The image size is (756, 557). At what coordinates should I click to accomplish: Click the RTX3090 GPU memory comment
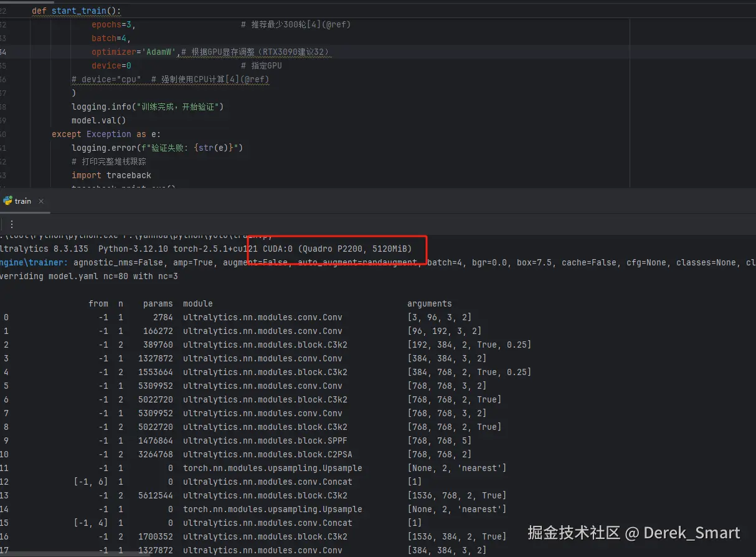(x=255, y=52)
